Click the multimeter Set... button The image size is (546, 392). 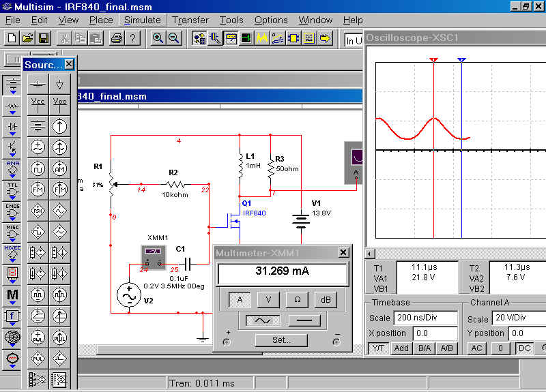tap(281, 340)
